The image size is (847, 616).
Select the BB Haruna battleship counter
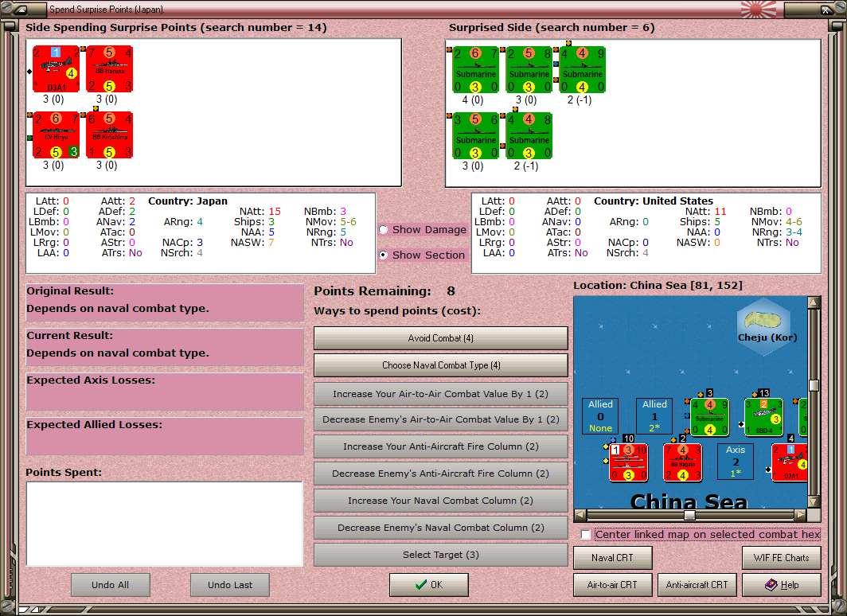110,69
